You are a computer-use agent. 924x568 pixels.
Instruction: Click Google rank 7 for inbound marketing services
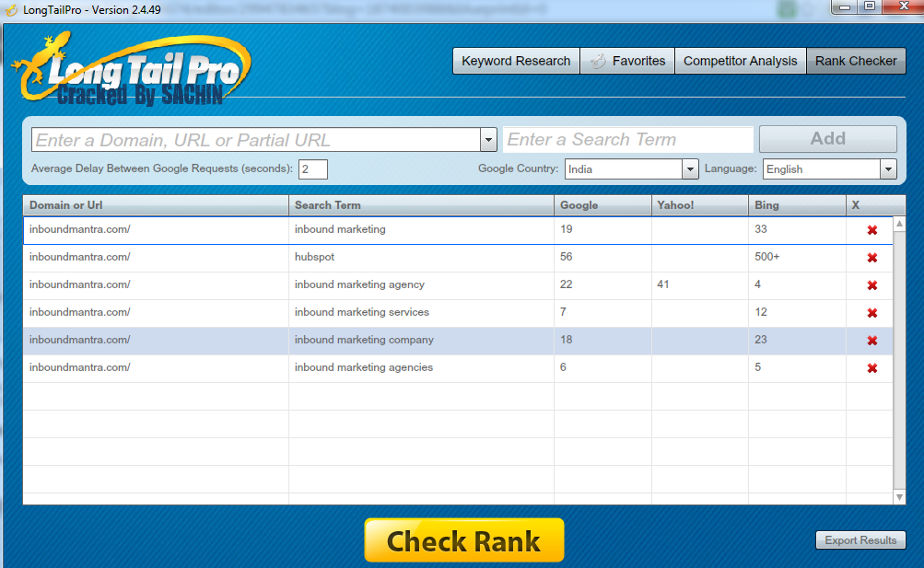(x=564, y=313)
